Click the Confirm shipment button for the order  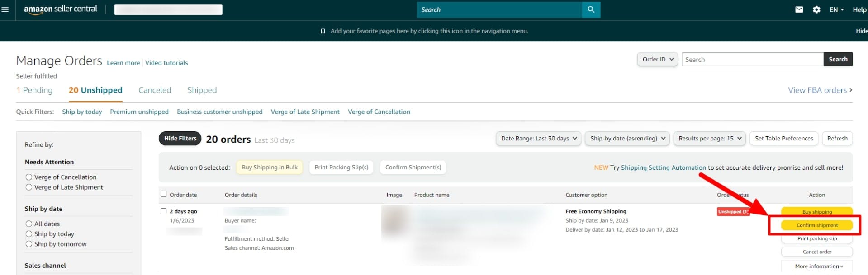point(817,225)
